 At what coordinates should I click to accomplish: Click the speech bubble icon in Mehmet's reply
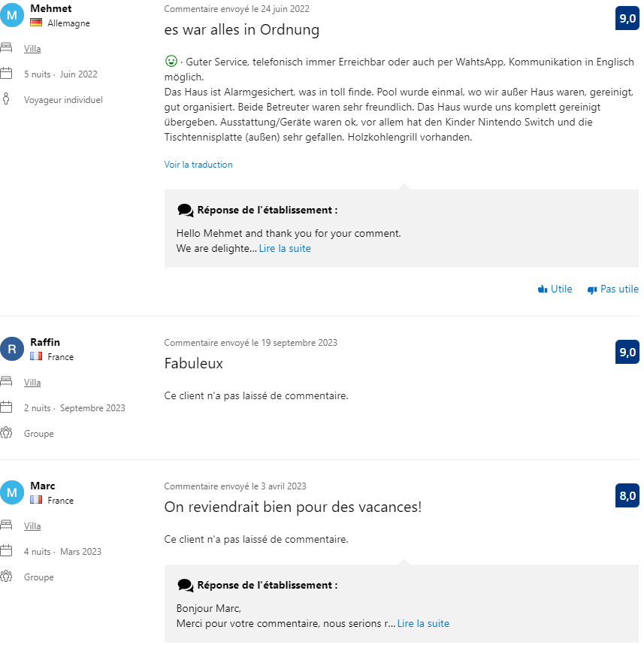pos(185,210)
